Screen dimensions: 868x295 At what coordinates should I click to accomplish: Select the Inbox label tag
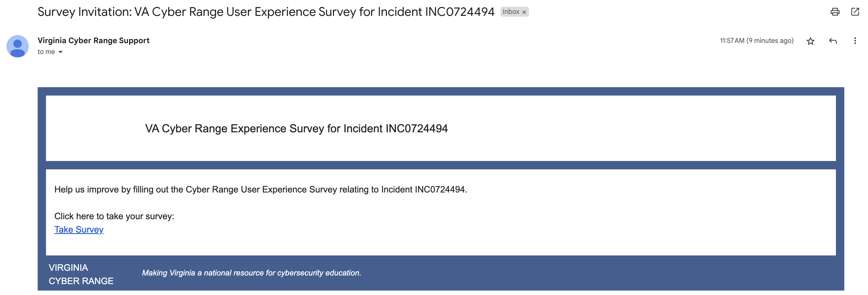point(511,12)
